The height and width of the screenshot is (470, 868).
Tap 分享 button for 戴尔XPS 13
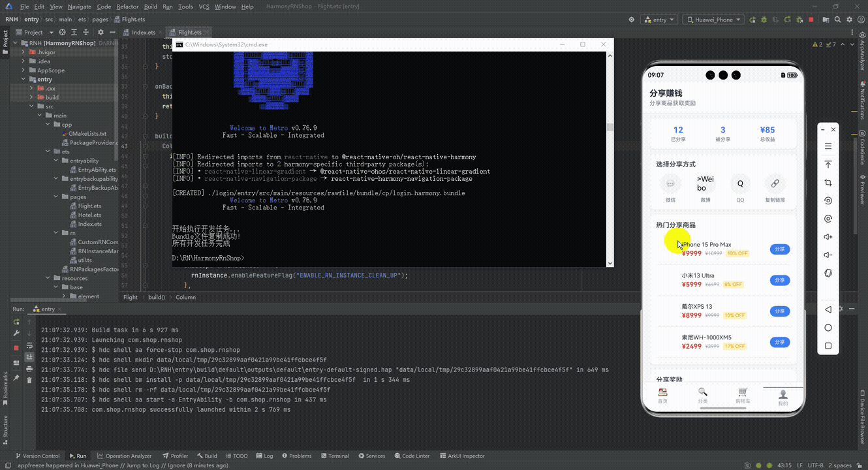click(x=780, y=311)
